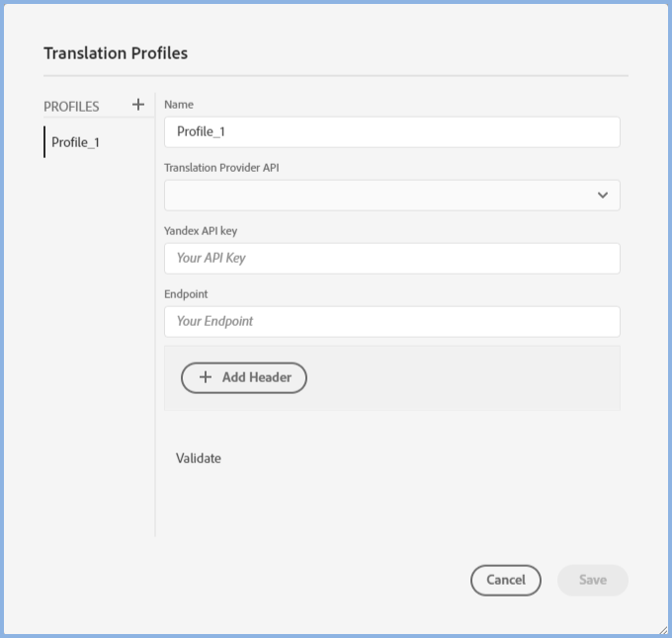This screenshot has height=638, width=672.
Task: Click the chevron arrow of Translation Provider API
Action: pyautogui.click(x=603, y=196)
